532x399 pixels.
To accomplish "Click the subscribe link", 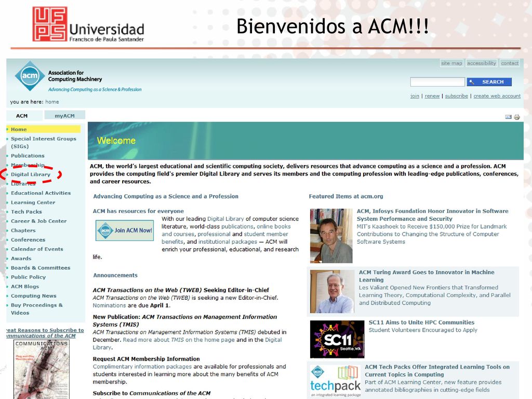I will 456,96.
